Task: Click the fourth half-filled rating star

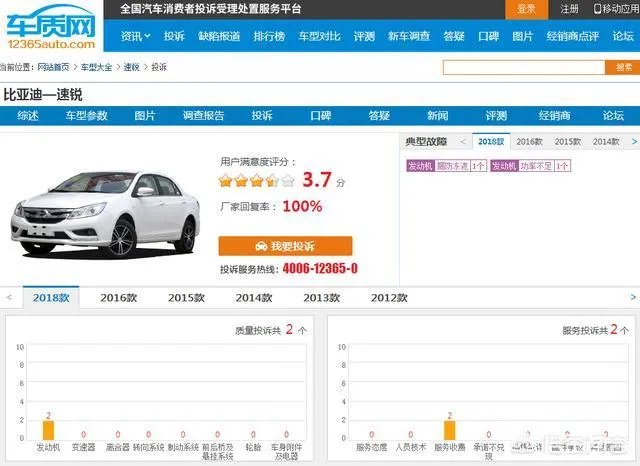Action: pos(272,180)
